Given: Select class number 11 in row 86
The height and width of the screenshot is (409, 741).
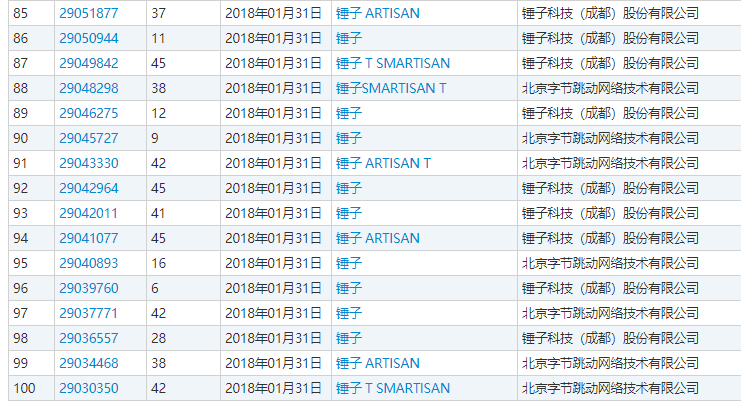Looking at the screenshot, I should (x=158, y=38).
